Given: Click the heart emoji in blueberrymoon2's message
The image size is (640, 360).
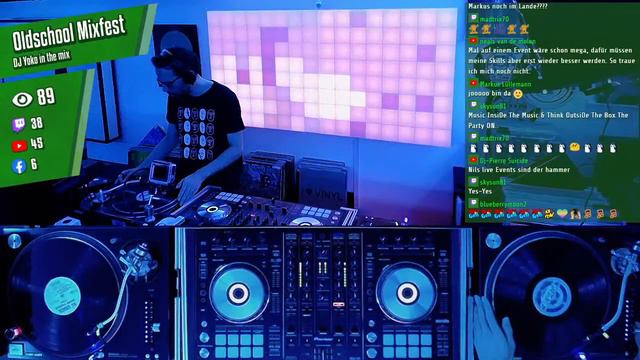Looking at the screenshot, I should pyautogui.click(x=562, y=213).
